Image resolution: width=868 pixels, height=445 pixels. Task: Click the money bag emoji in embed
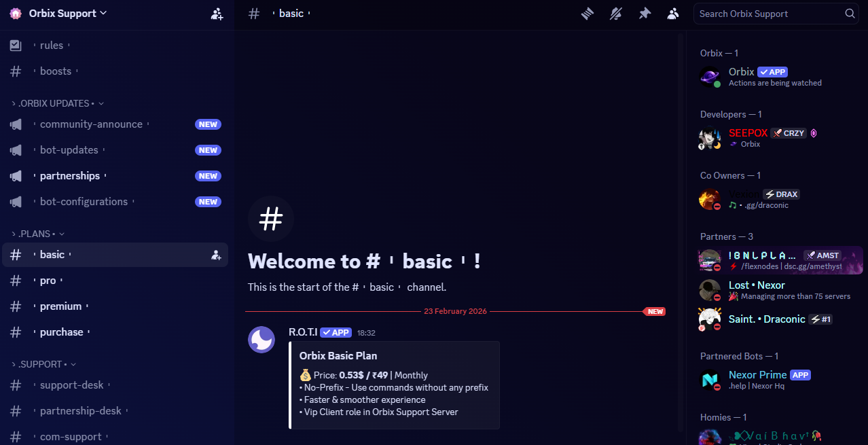(305, 375)
